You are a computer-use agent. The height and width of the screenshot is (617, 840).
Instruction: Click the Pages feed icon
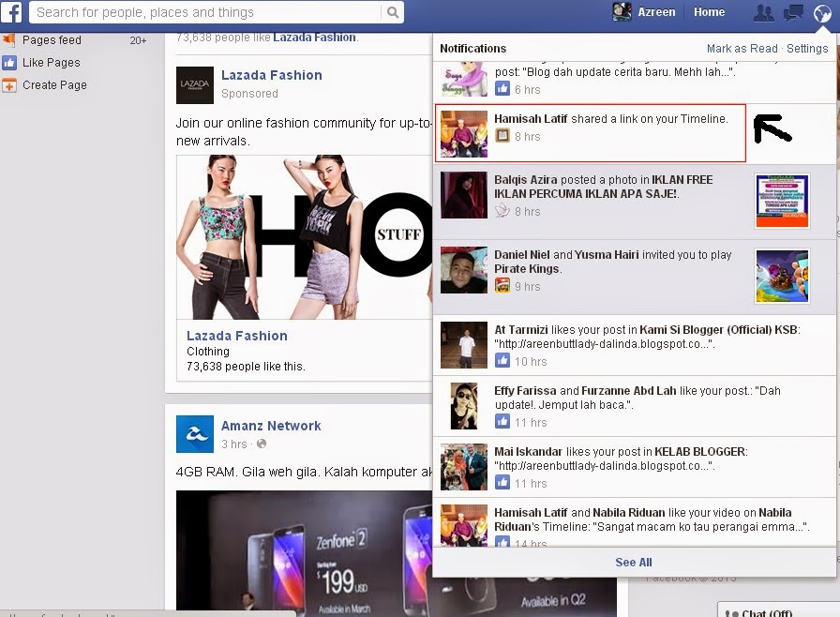[9, 39]
